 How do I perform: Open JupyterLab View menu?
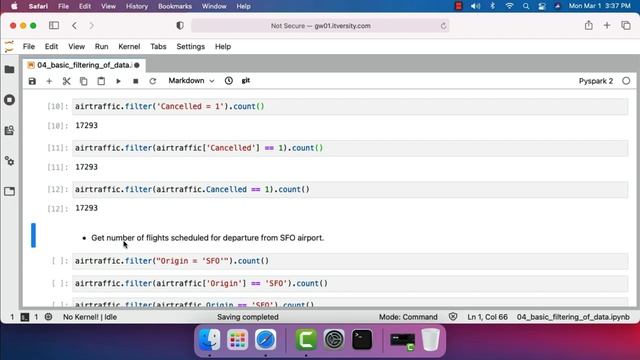click(76, 47)
